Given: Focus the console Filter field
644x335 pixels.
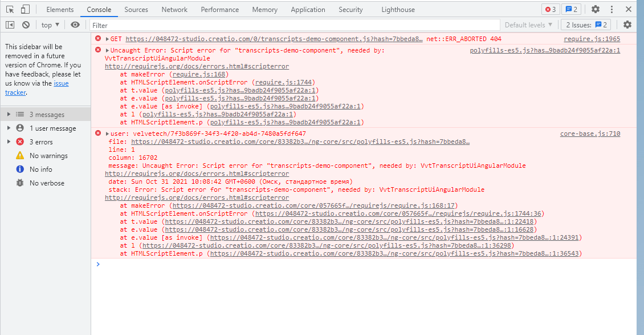Looking at the screenshot, I should pos(295,25).
